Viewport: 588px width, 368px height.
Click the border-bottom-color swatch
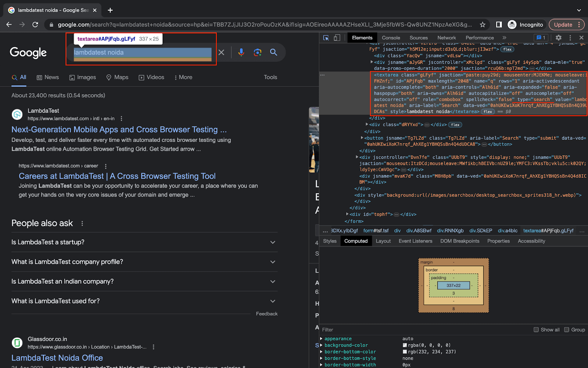click(x=405, y=352)
